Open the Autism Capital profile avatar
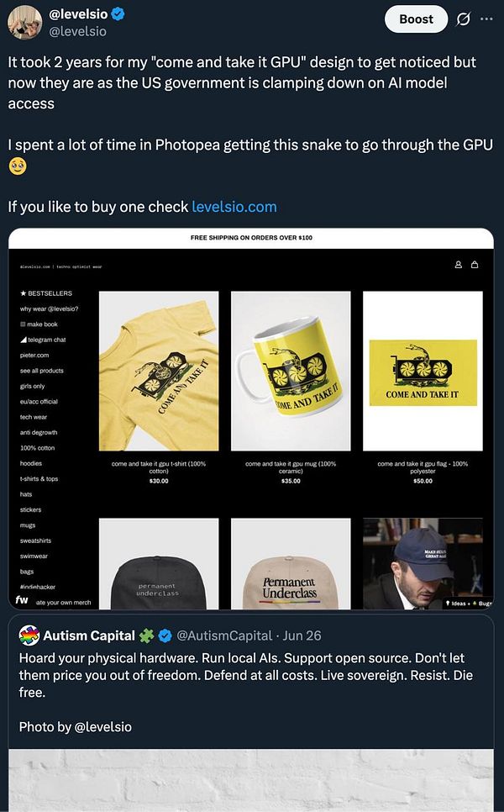Image resolution: width=504 pixels, height=812 pixels. [29, 635]
